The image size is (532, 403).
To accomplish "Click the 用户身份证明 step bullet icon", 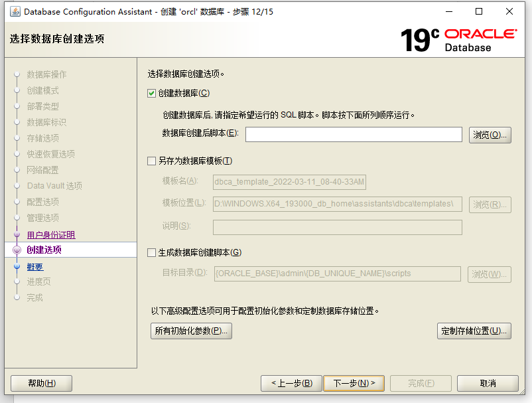I will point(17,234).
